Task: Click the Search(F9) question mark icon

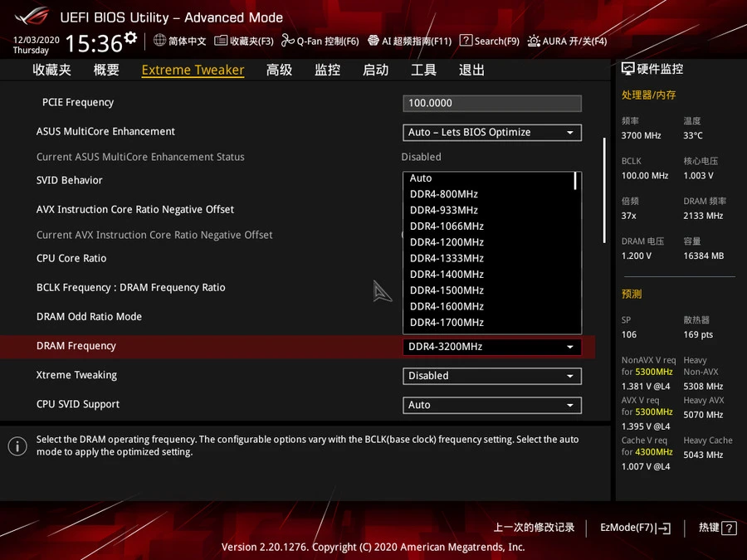Action: 466,41
